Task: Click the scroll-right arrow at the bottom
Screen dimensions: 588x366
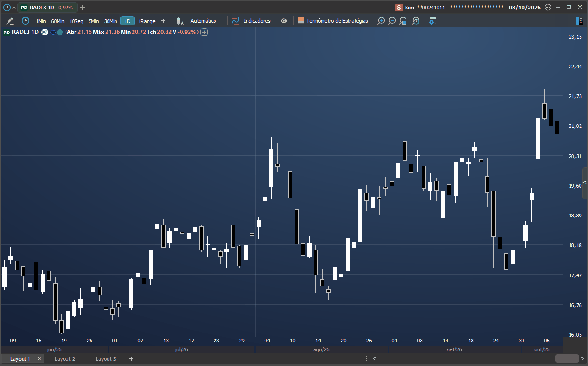Action: pos(582,359)
